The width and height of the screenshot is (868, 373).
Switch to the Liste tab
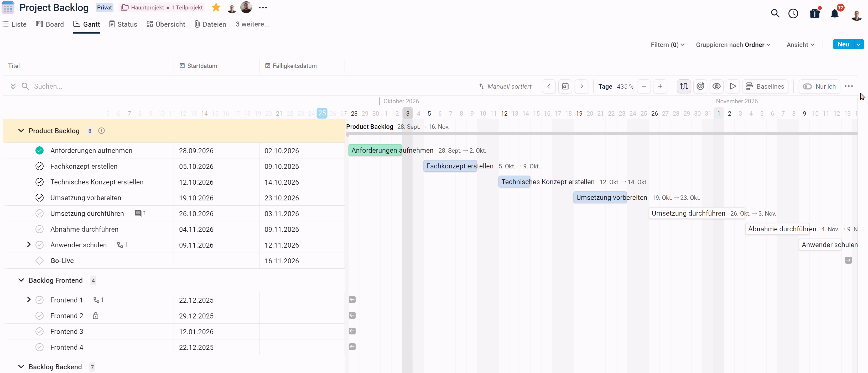coord(14,24)
